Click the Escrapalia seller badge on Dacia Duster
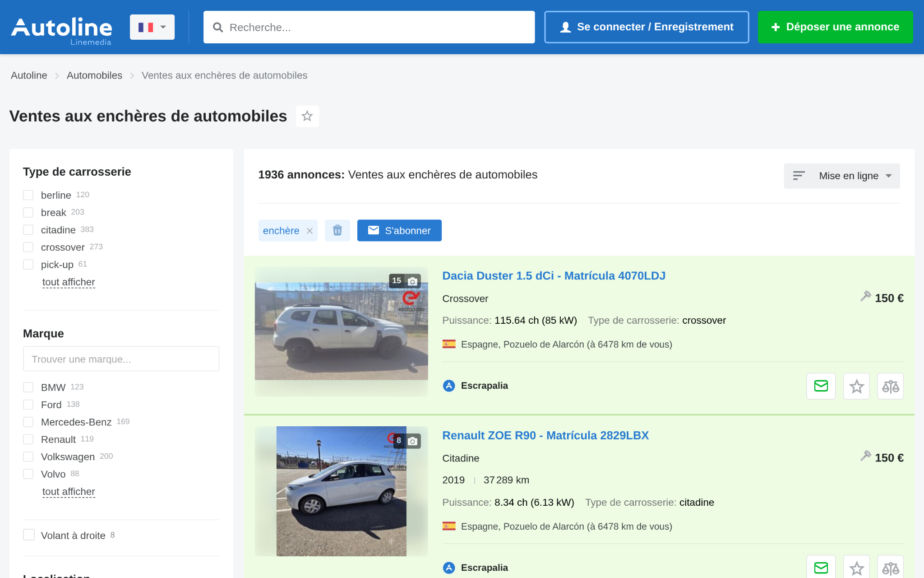 (449, 386)
